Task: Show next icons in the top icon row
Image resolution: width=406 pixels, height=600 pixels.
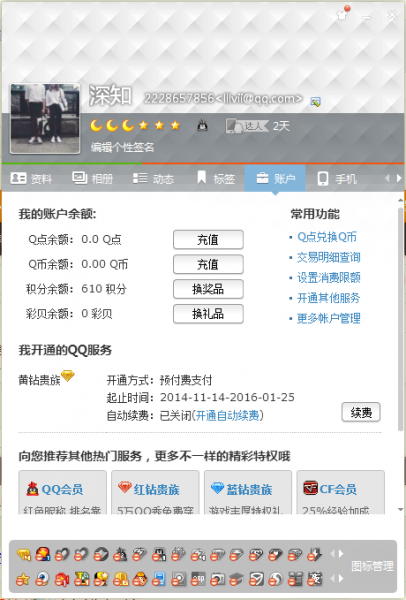Action: pos(341,554)
